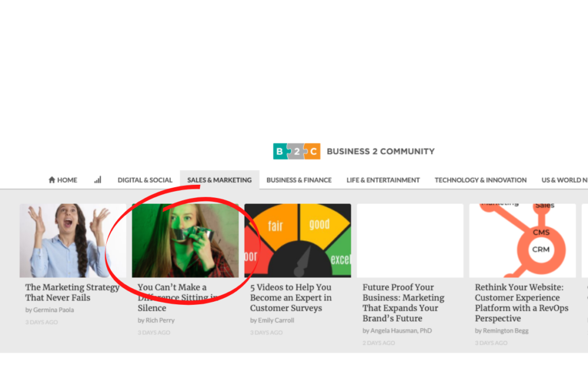Open the Life & Entertainment section
The height and width of the screenshot is (392, 588).
click(383, 180)
